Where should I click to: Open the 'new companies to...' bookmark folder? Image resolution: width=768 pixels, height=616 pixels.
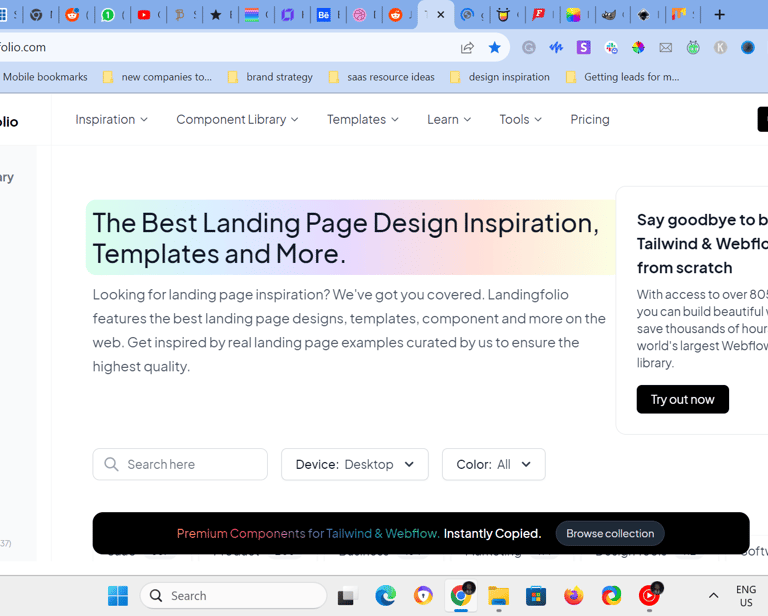[157, 77]
